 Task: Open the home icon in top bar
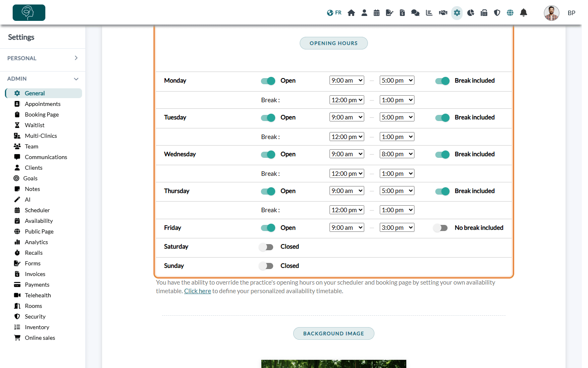click(x=351, y=13)
